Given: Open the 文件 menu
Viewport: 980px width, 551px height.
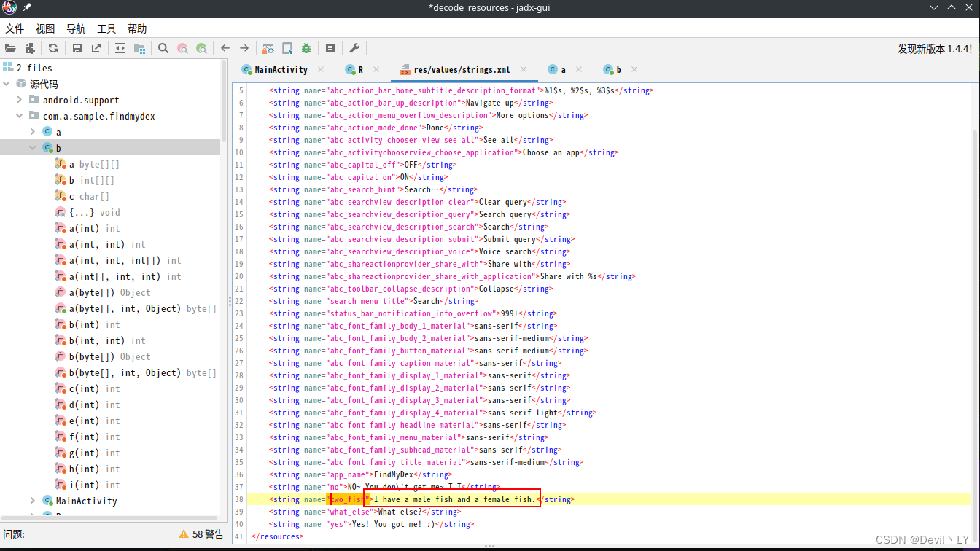Looking at the screenshot, I should tap(15, 28).
